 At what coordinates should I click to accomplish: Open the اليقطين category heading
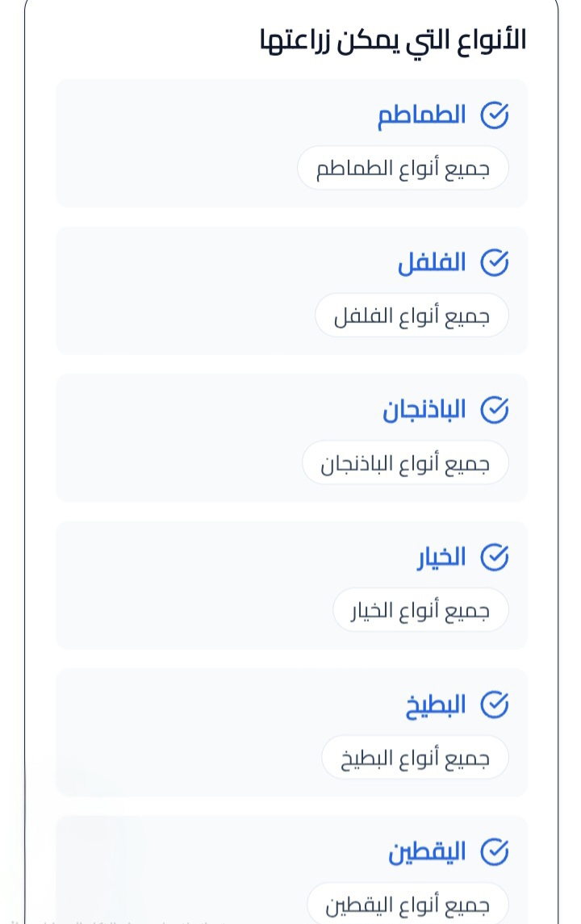click(x=427, y=851)
